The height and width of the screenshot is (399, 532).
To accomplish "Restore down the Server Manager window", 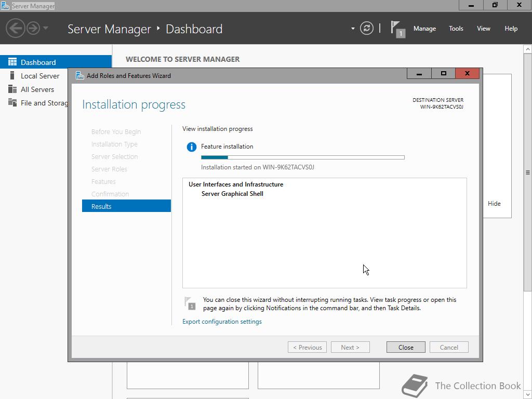I will click(x=495, y=5).
